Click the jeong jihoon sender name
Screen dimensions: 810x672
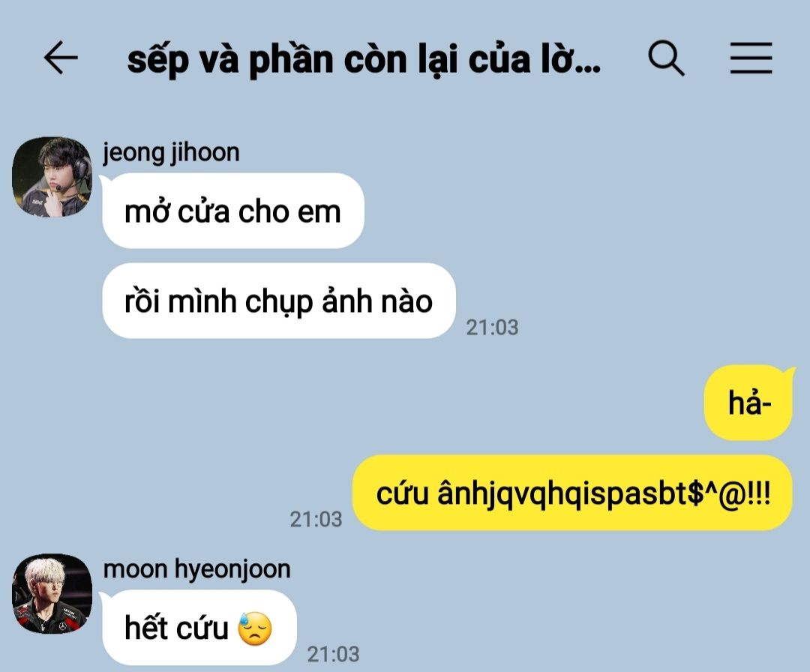coord(171,153)
